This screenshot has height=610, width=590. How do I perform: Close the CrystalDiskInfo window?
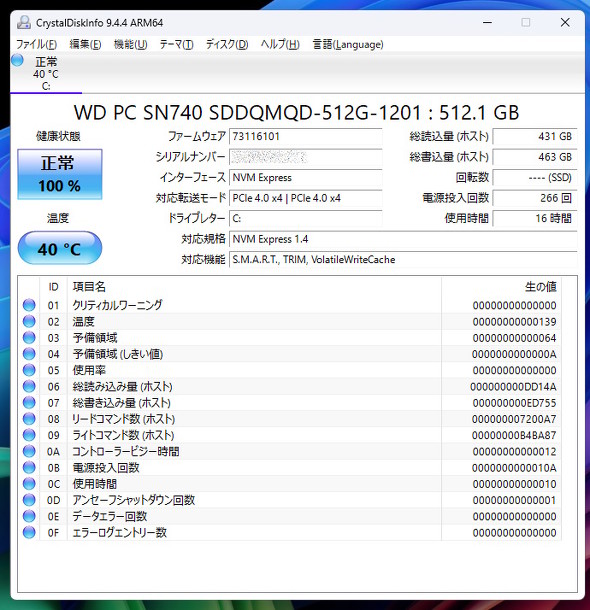coord(565,23)
